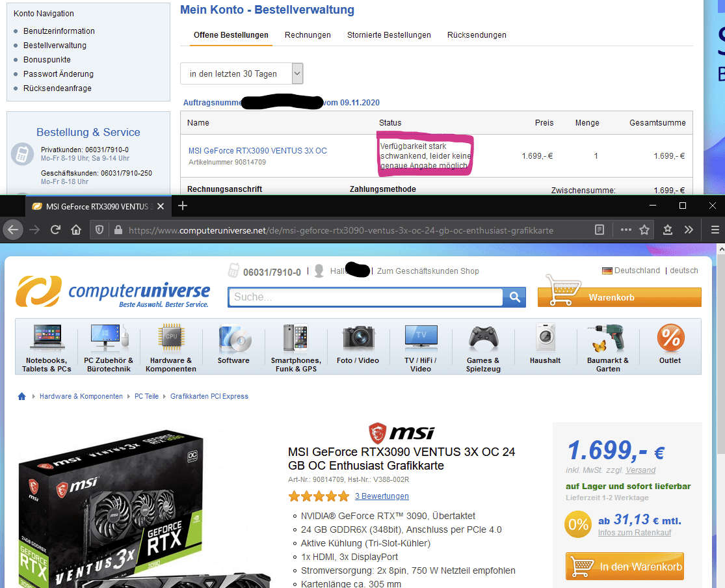Change language via deutsch link
725x588 pixels.
[684, 271]
